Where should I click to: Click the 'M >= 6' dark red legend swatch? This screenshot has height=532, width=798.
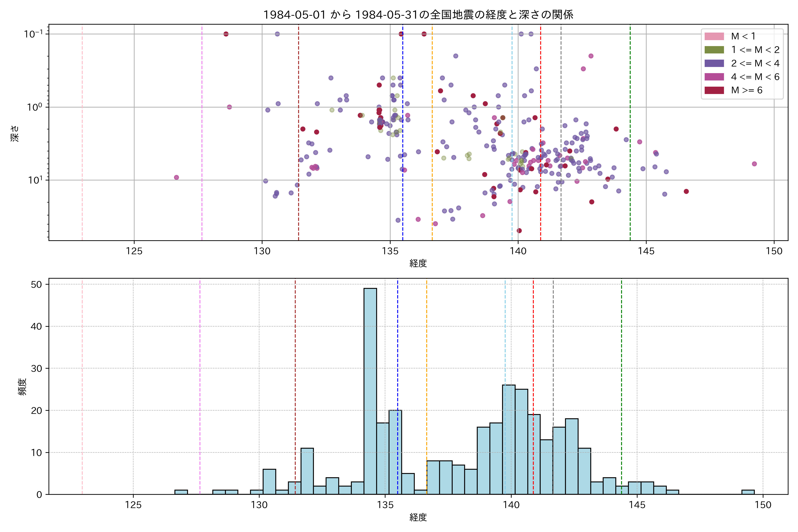click(714, 90)
